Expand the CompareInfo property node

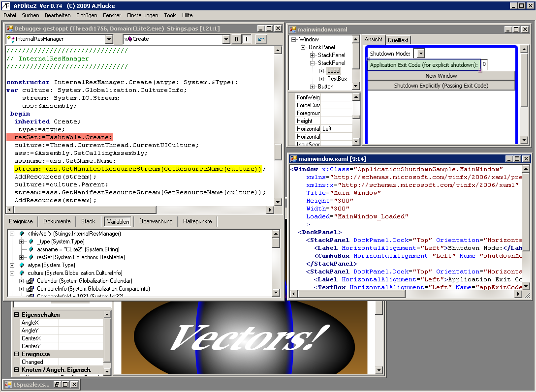pos(21,289)
